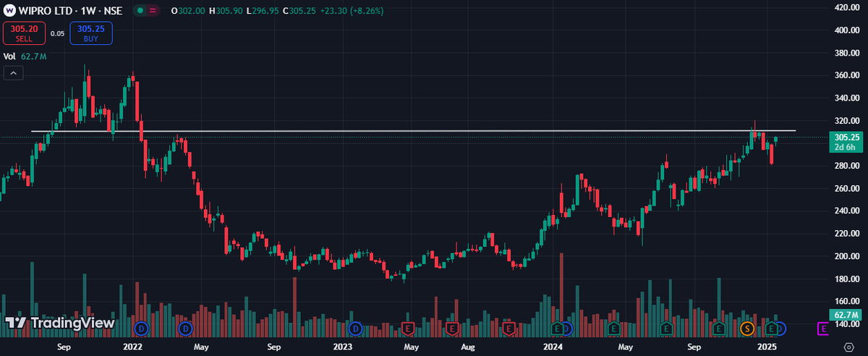
Task: Click the 200.00 price axis label
Action: pos(846,256)
